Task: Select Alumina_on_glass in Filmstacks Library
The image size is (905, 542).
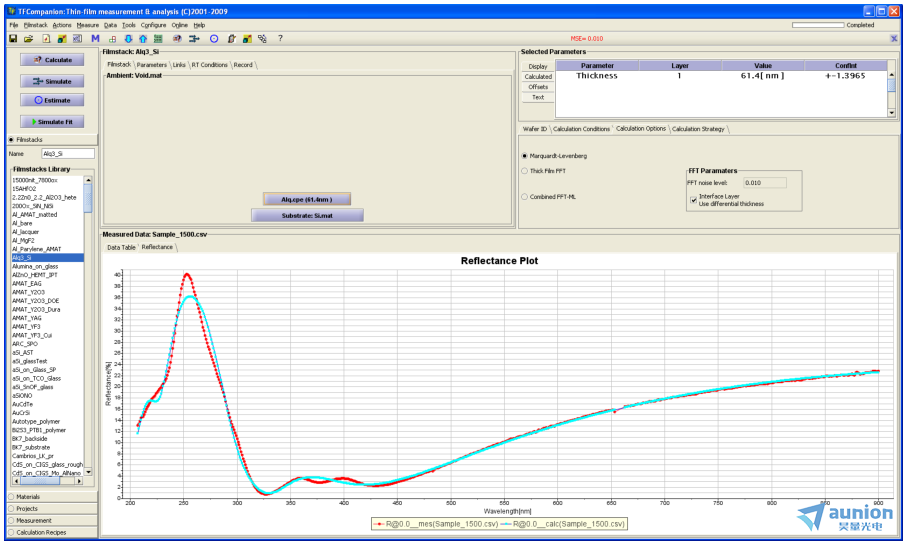Action: point(47,267)
